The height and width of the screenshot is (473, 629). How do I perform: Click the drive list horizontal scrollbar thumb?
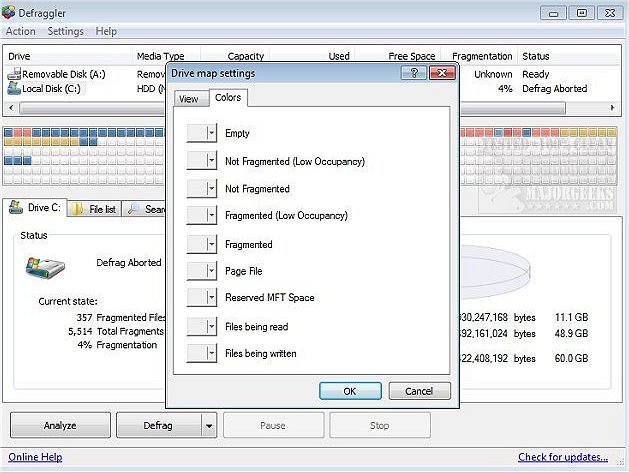click(x=292, y=108)
